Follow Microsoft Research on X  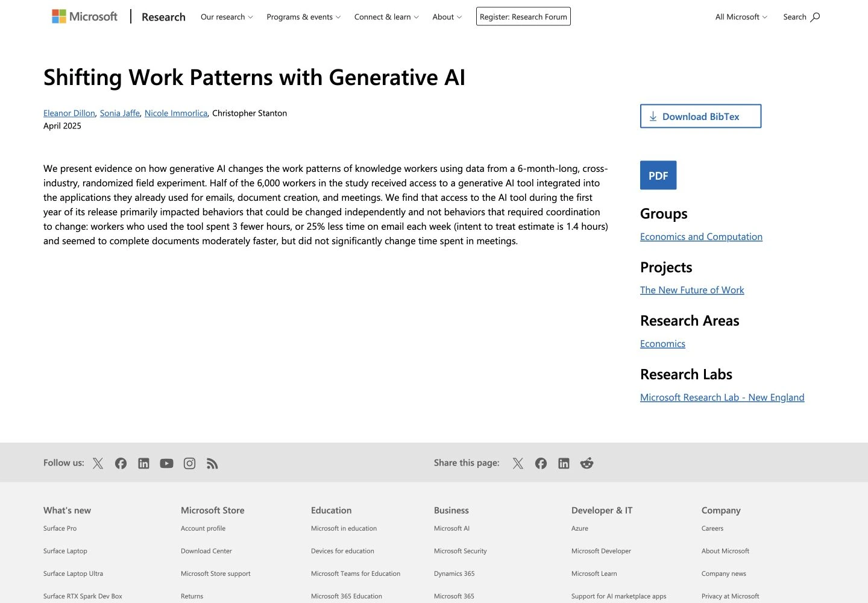click(98, 463)
